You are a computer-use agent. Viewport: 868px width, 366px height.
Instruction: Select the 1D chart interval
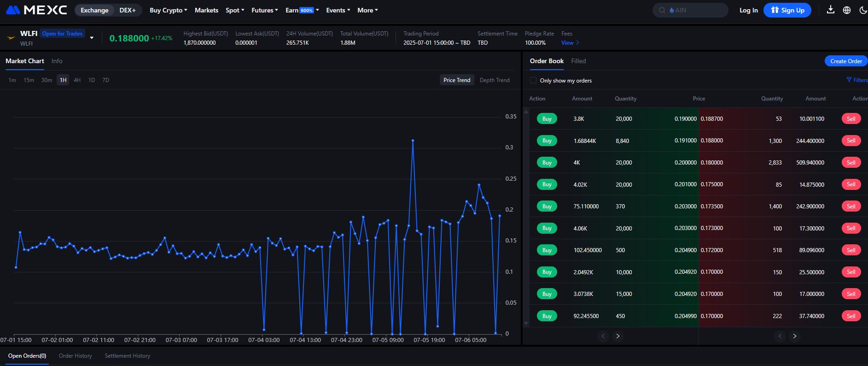coord(92,80)
